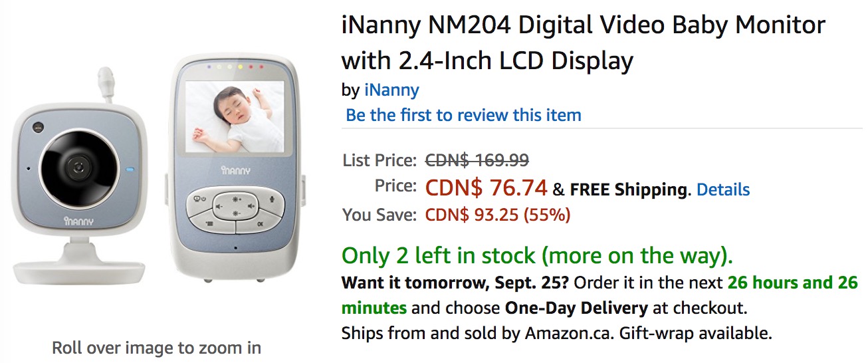The width and height of the screenshot is (868, 363).
Task: Click the "Roll over image to zoom in" caption
Action: click(156, 347)
